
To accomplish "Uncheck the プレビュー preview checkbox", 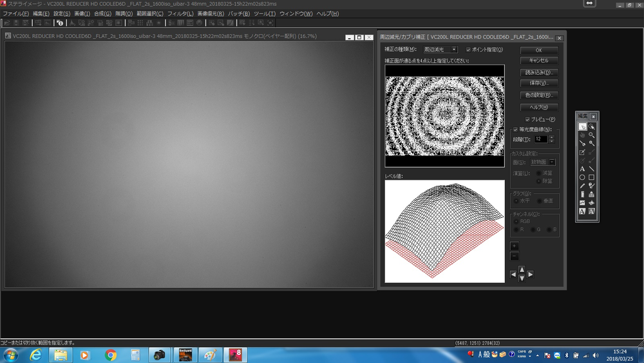I will coord(528,119).
